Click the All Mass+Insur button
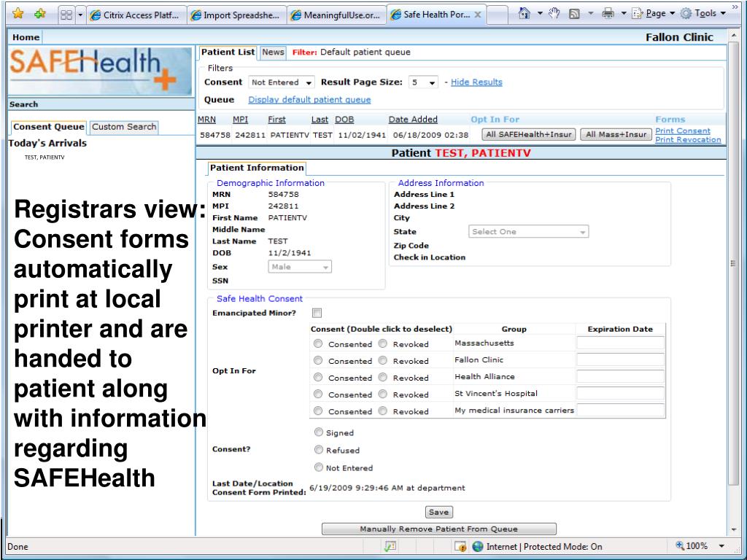The height and width of the screenshot is (560, 747). [x=616, y=134]
